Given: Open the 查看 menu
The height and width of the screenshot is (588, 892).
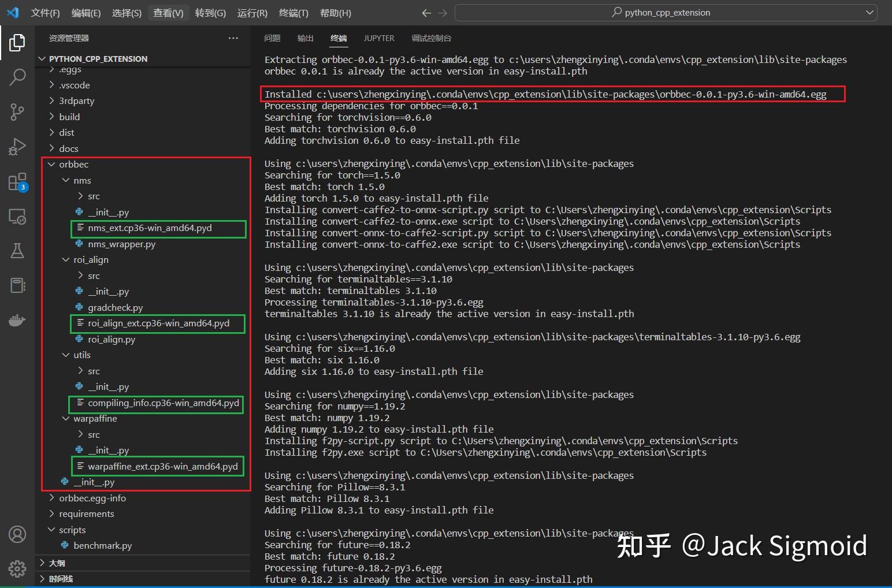Looking at the screenshot, I should [x=168, y=12].
